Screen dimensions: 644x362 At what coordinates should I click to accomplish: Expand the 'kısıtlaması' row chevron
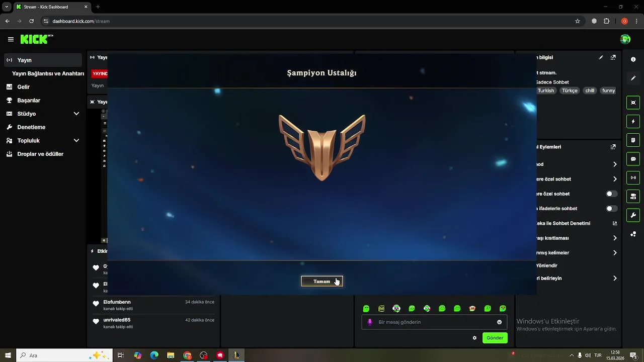coord(615,238)
